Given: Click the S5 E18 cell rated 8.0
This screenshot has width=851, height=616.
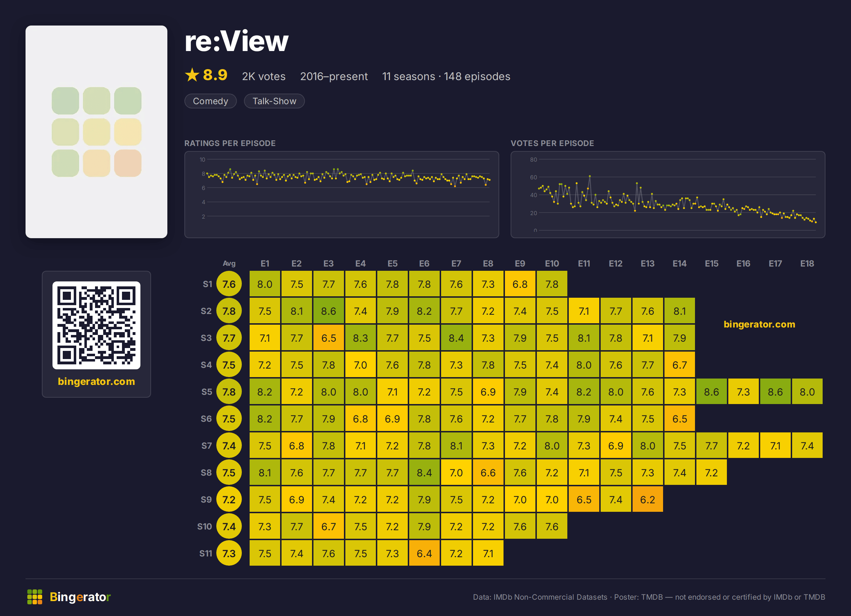Looking at the screenshot, I should (807, 392).
